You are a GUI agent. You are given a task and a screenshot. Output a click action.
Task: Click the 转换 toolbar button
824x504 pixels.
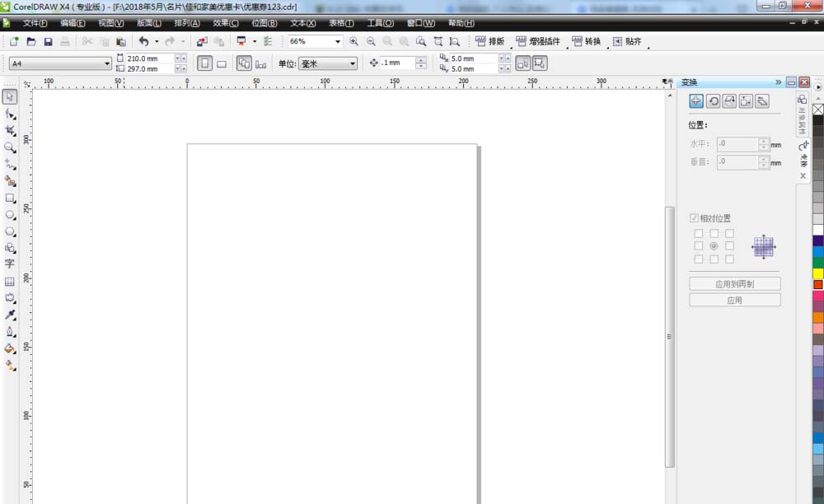(x=587, y=41)
